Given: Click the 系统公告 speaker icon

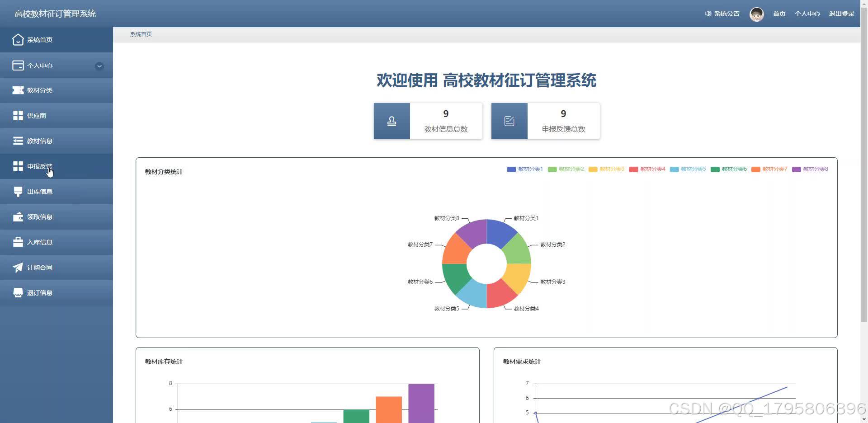Looking at the screenshot, I should pyautogui.click(x=708, y=14).
